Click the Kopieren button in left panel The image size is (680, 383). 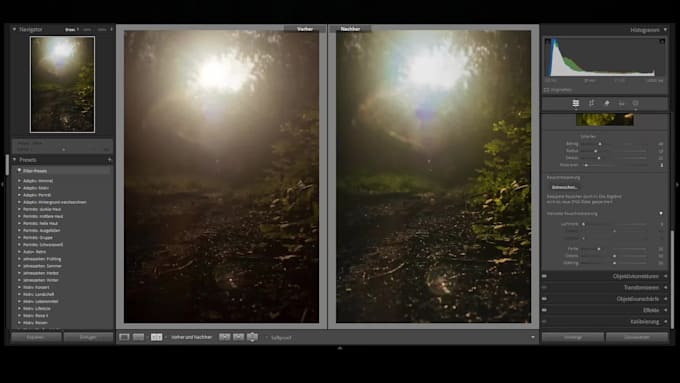[x=36, y=337]
